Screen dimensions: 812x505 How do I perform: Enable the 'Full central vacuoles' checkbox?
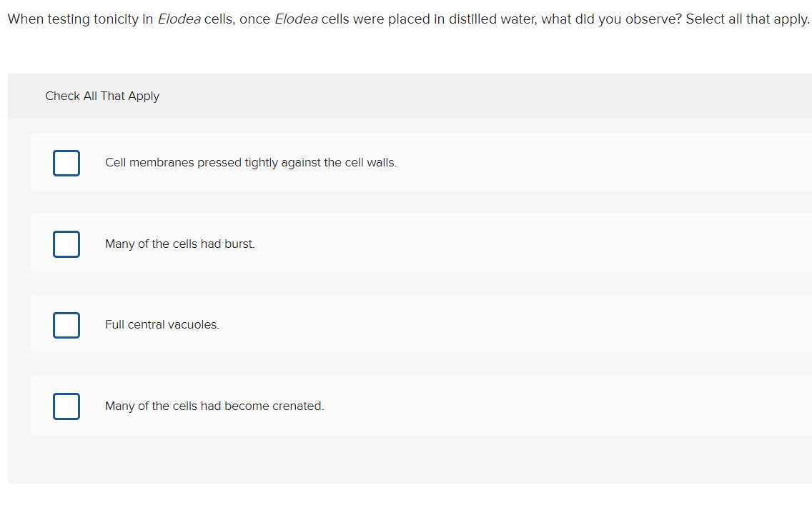tap(66, 325)
